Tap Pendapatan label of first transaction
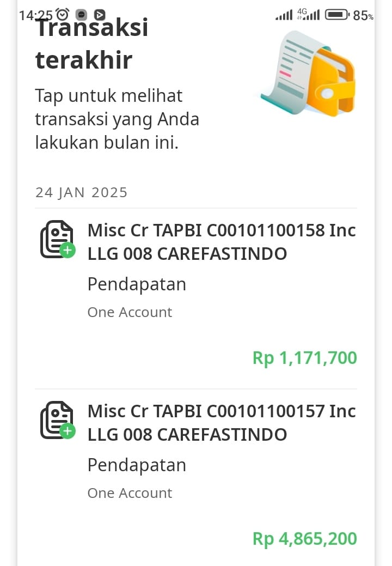 tap(137, 284)
